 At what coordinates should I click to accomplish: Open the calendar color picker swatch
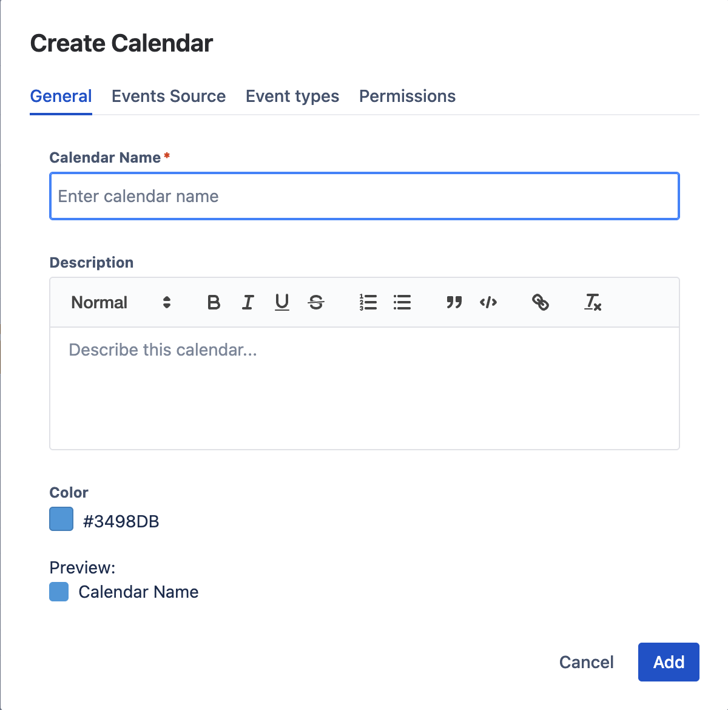pos(61,519)
